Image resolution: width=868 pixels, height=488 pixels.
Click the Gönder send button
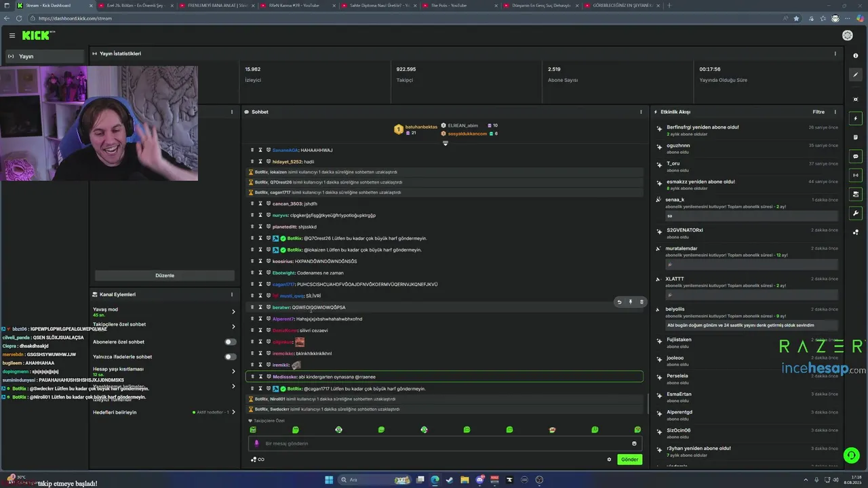(629, 460)
